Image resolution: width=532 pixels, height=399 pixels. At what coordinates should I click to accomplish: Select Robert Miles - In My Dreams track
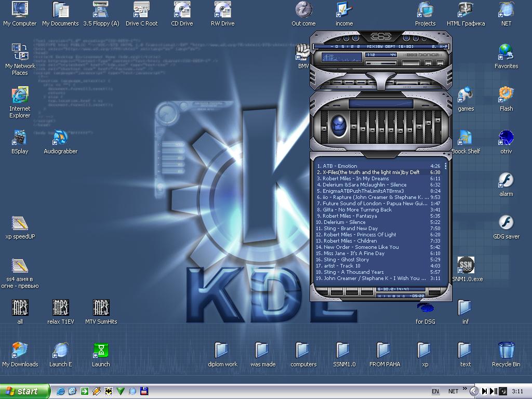pyautogui.click(x=378, y=179)
